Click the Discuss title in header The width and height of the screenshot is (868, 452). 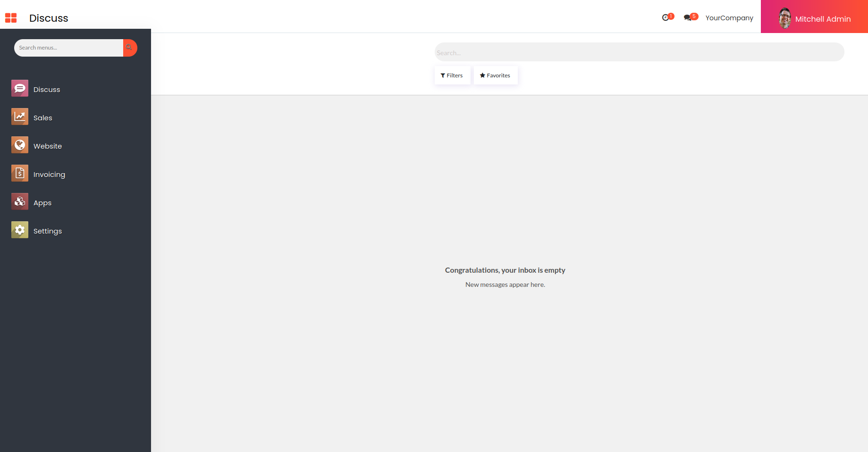point(49,18)
